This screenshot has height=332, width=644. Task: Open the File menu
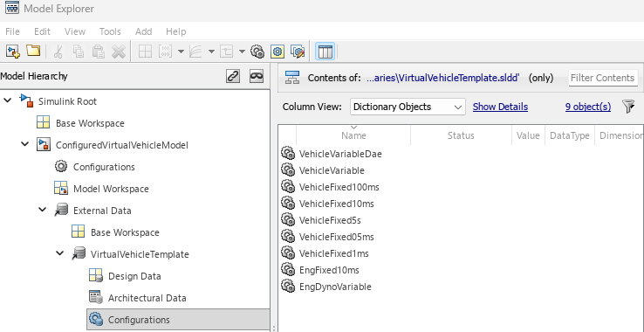pos(12,31)
